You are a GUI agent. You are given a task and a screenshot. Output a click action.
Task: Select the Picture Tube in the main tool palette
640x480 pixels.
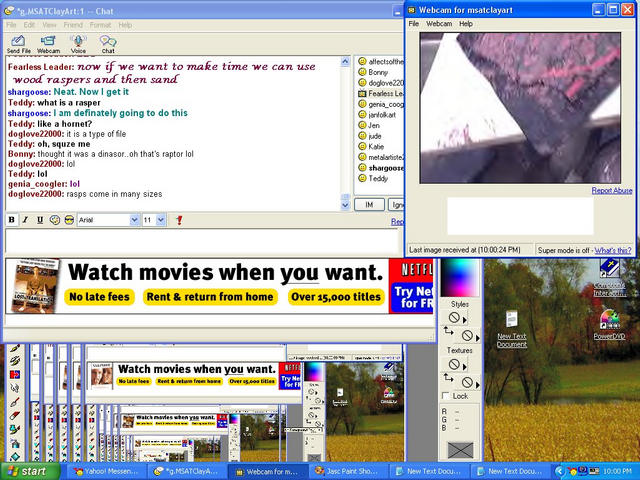coord(15,429)
